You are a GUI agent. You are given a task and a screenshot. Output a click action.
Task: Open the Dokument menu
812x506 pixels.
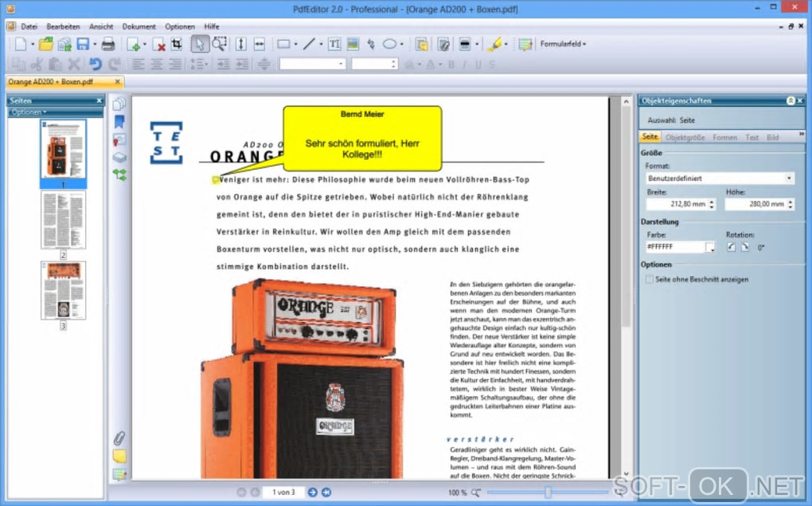[139, 26]
